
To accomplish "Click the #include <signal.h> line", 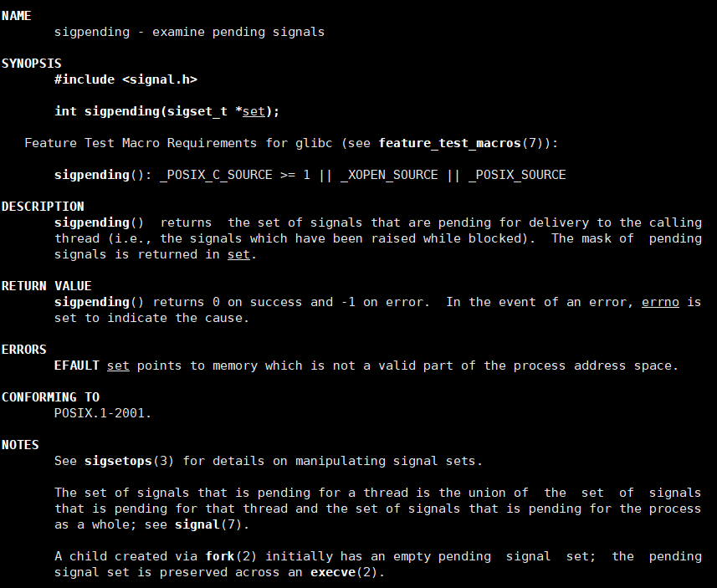I will 125,79.
